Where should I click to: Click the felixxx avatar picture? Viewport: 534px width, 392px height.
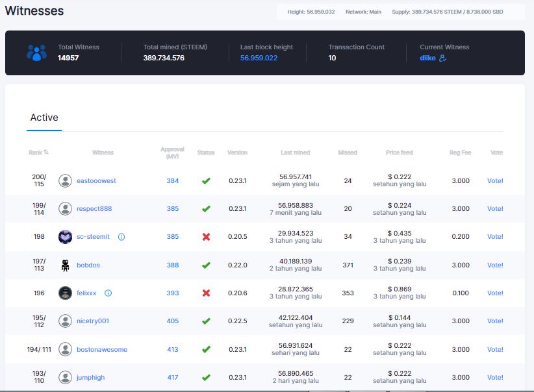(x=65, y=293)
